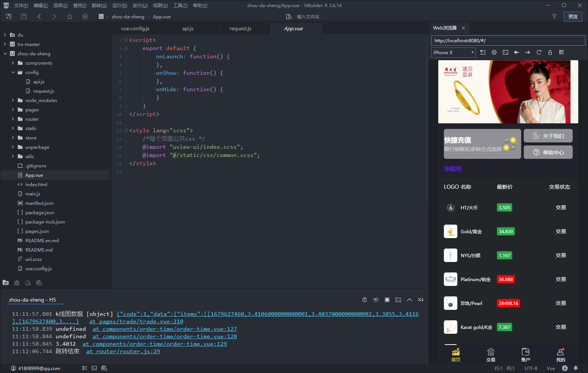Tap 交易 tab icon in preview bottom bar
This screenshot has width=588, height=373.
pos(491,355)
